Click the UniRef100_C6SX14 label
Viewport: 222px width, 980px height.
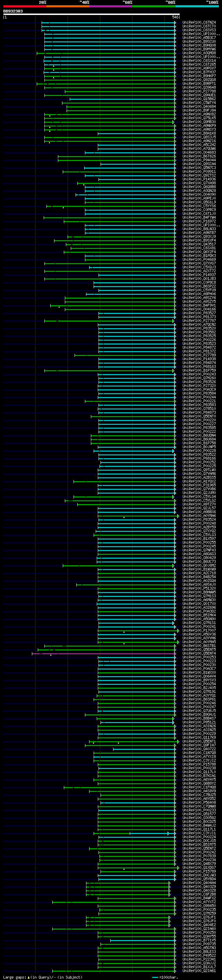(x=199, y=61)
